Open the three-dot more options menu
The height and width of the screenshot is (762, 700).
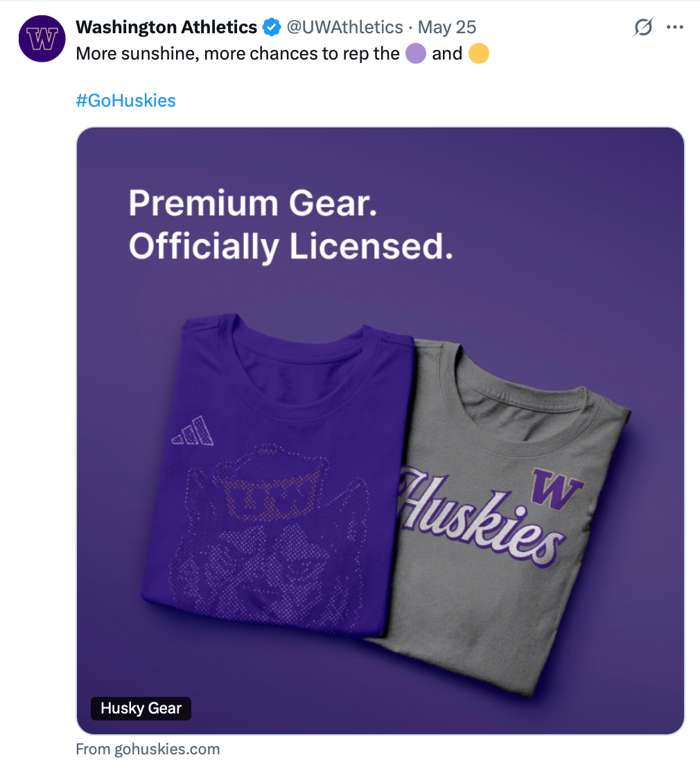point(675,27)
